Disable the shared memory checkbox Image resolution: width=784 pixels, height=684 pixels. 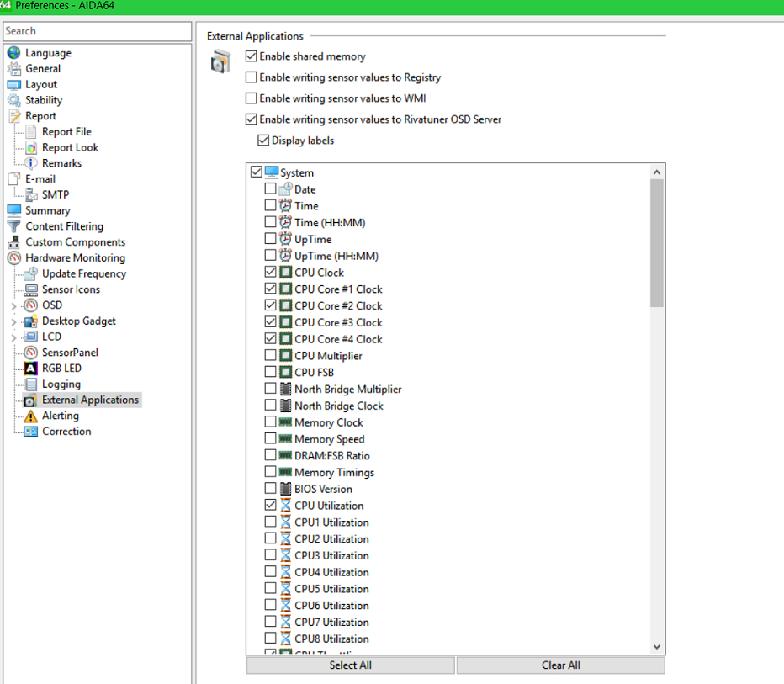tap(251, 56)
